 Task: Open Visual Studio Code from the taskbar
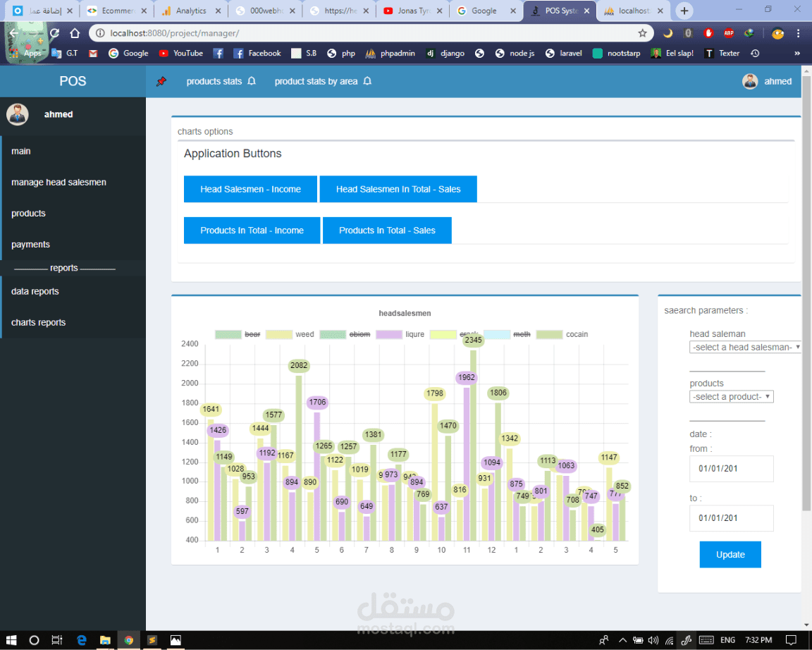(152, 640)
